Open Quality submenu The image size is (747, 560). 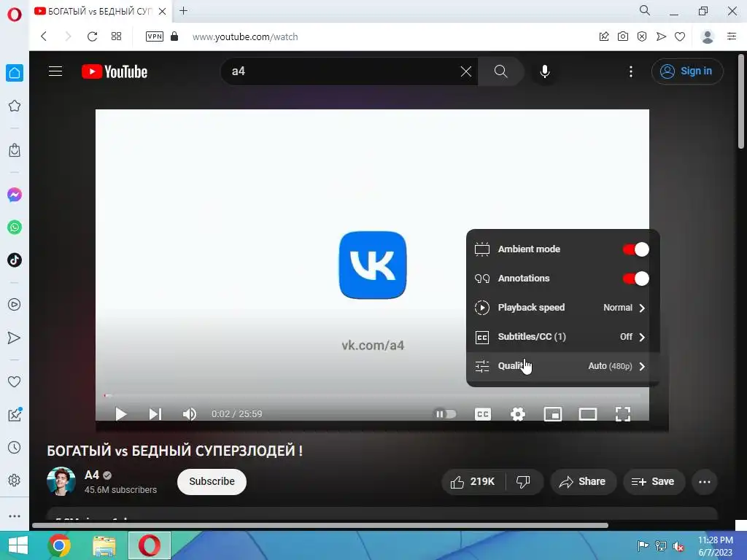562,366
